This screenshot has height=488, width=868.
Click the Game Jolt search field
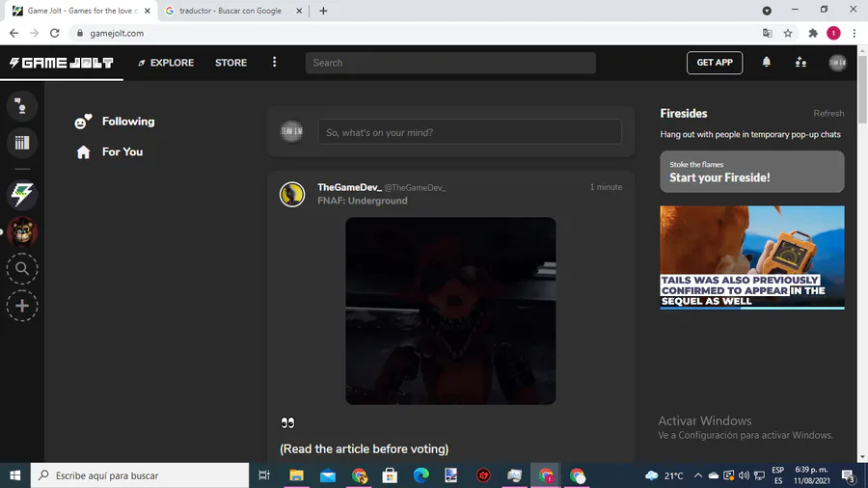click(x=450, y=63)
